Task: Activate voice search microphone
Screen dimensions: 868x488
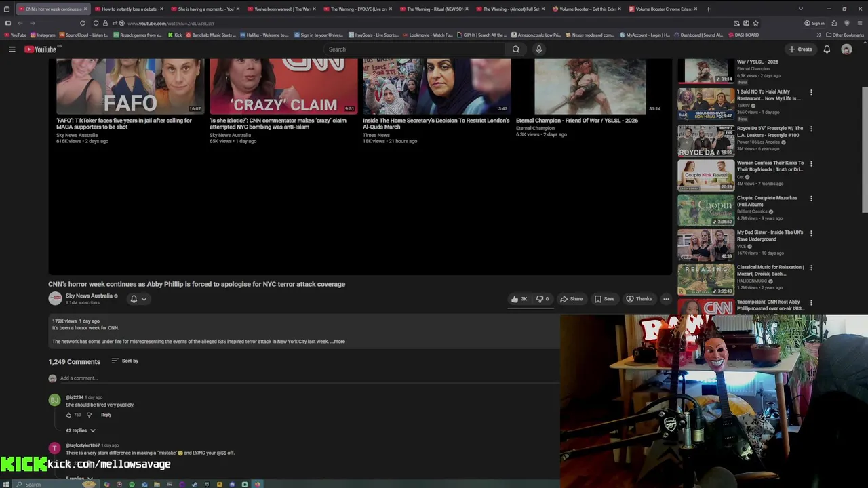Action: click(x=539, y=49)
